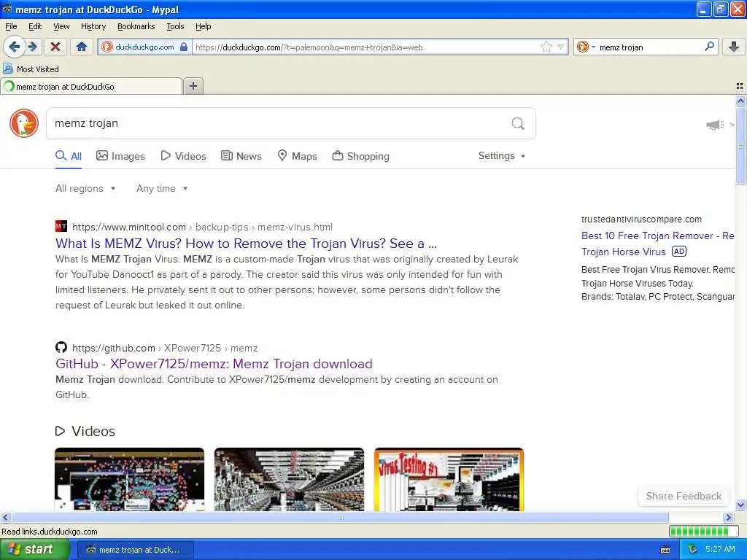747x560 pixels.
Task: Click the horizontal scrollbar thumb
Action: [340, 517]
